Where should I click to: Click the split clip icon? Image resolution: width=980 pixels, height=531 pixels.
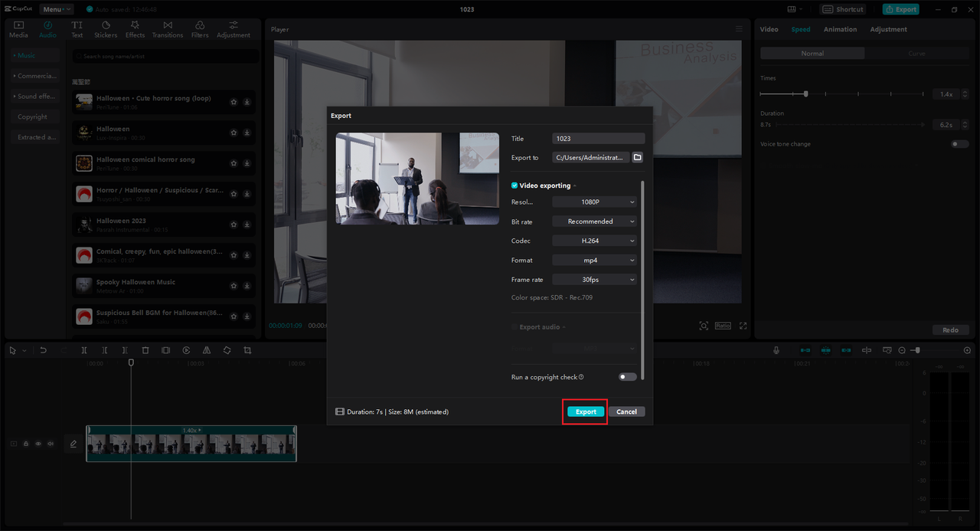click(84, 350)
